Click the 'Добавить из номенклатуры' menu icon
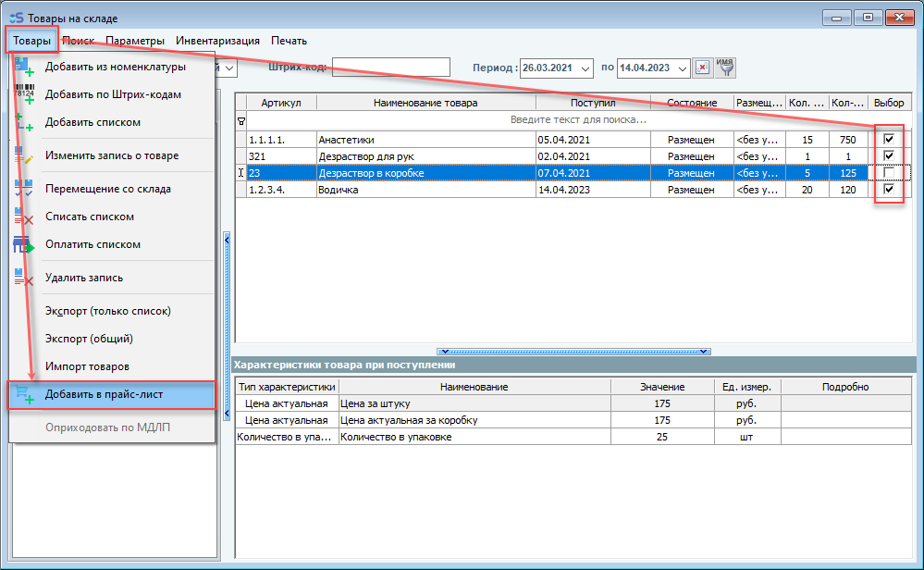This screenshot has width=924, height=570. 24,67
